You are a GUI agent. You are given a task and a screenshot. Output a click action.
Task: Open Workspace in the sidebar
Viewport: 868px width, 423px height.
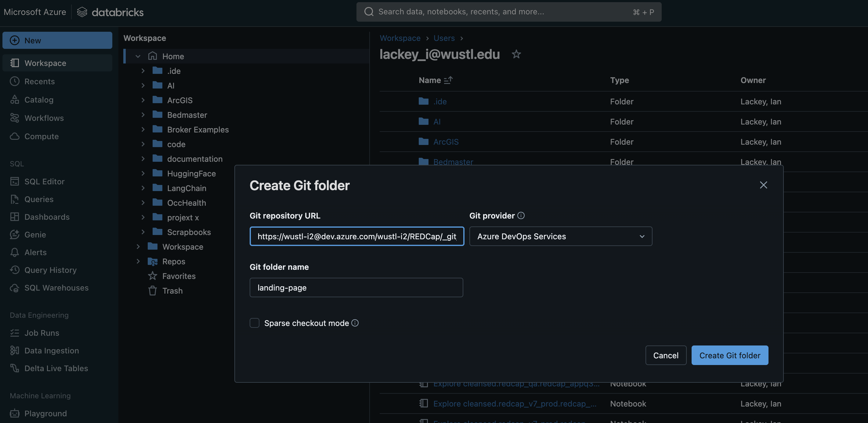tap(57, 63)
